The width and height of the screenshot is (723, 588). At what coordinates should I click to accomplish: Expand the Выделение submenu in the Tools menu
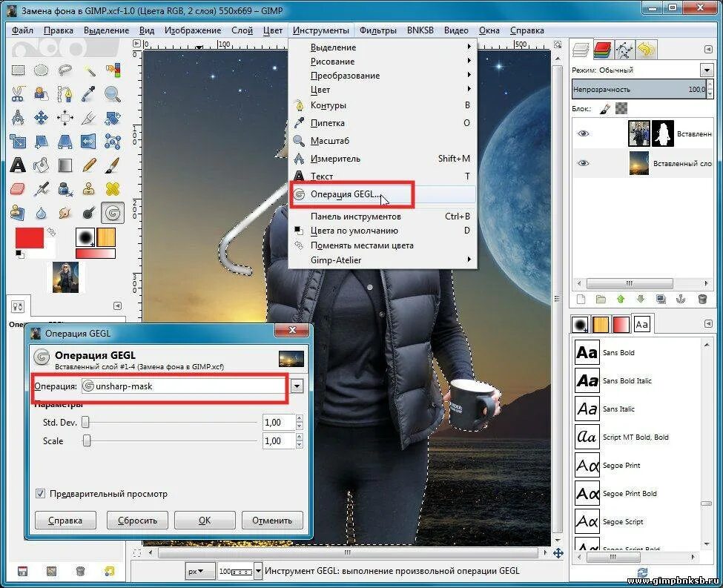pyautogui.click(x=383, y=47)
